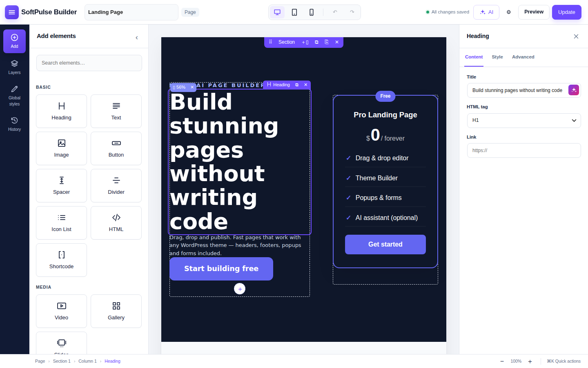
Task: Switch to desktop preview mode
Action: click(277, 12)
